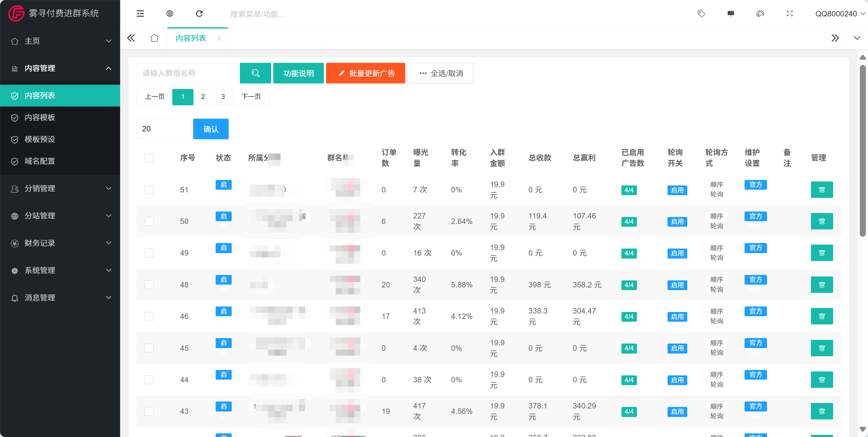Click the search magnifier button
This screenshot has height=437, width=868.
pyautogui.click(x=255, y=73)
